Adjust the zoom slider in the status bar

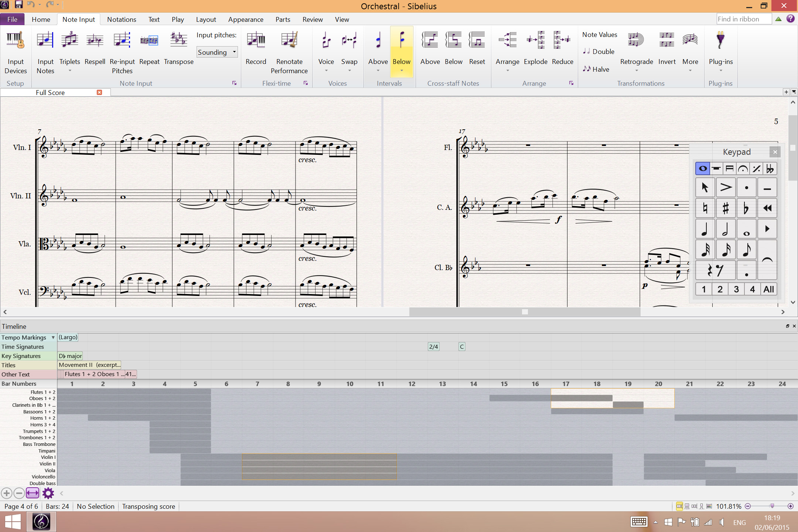pyautogui.click(x=773, y=506)
